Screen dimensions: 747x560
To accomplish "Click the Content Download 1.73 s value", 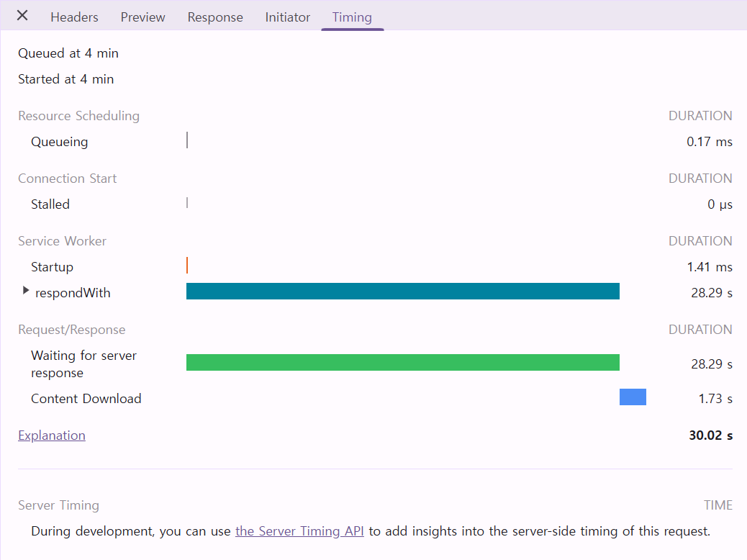I will [715, 399].
